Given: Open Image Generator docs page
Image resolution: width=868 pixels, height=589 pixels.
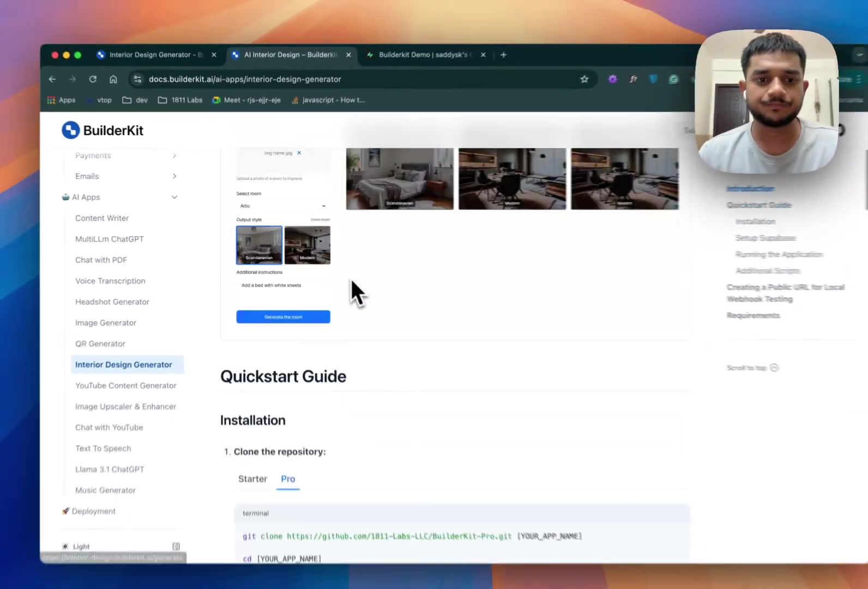Looking at the screenshot, I should (106, 323).
